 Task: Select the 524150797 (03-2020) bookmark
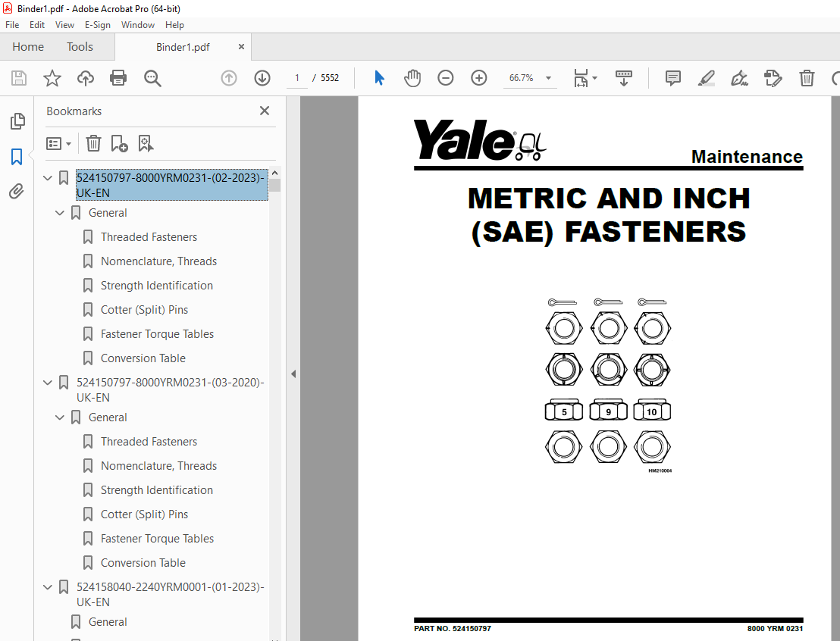(171, 390)
